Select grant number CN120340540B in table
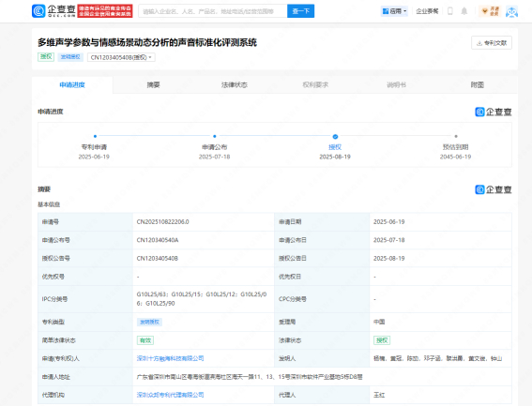The image size is (532, 406). coord(158,259)
